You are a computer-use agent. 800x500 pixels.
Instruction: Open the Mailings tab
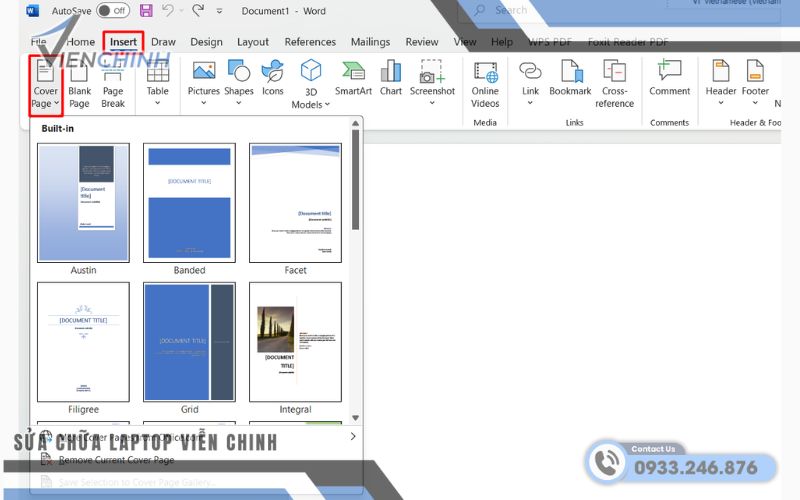pyautogui.click(x=370, y=42)
